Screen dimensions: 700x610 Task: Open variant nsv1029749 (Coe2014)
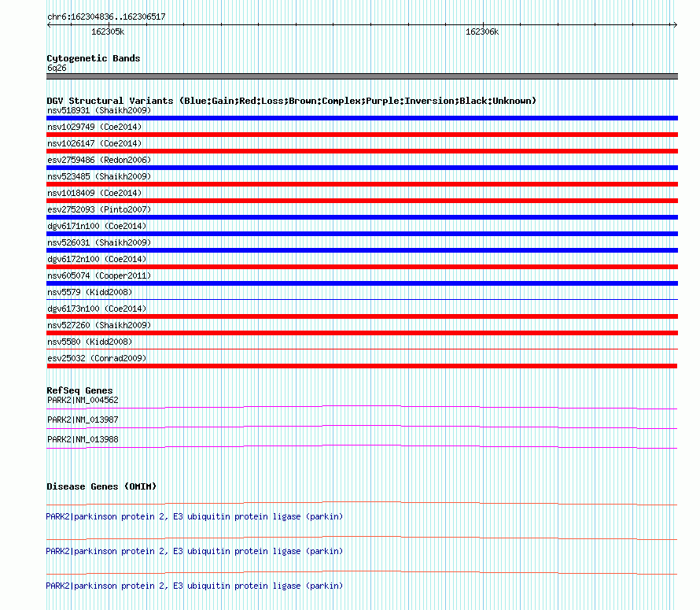click(94, 127)
